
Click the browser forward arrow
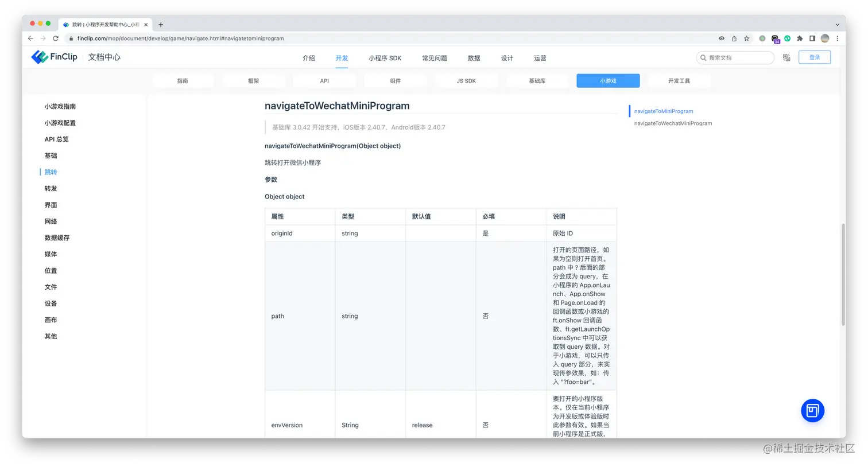pos(43,38)
